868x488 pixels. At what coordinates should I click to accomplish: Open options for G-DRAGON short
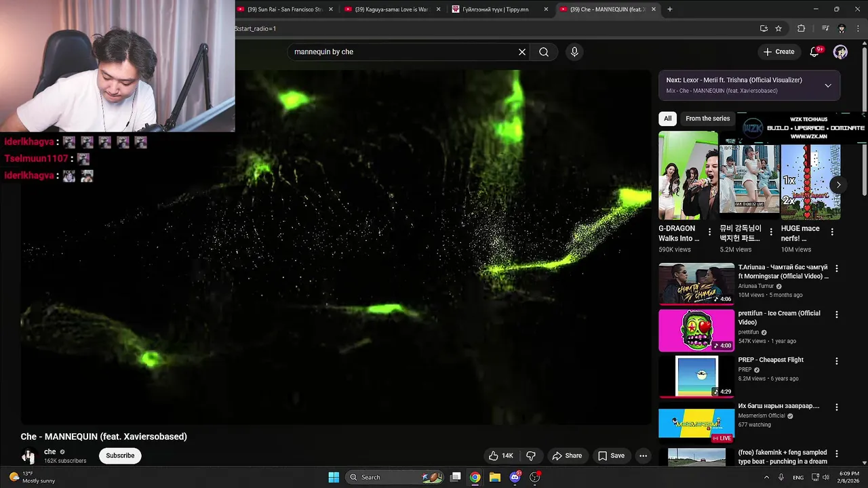pyautogui.click(x=710, y=232)
